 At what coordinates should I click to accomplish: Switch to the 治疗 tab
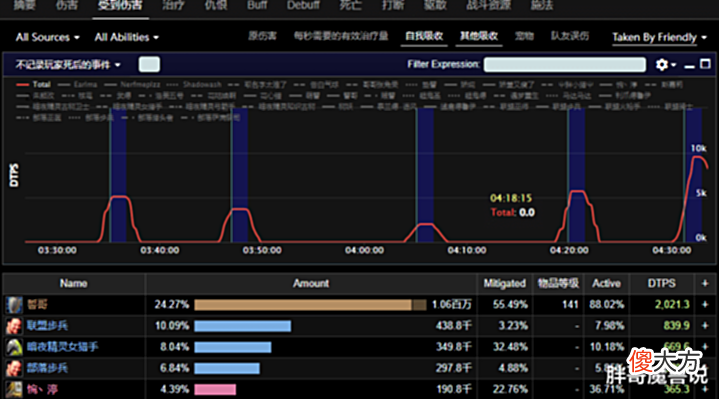coord(173,6)
